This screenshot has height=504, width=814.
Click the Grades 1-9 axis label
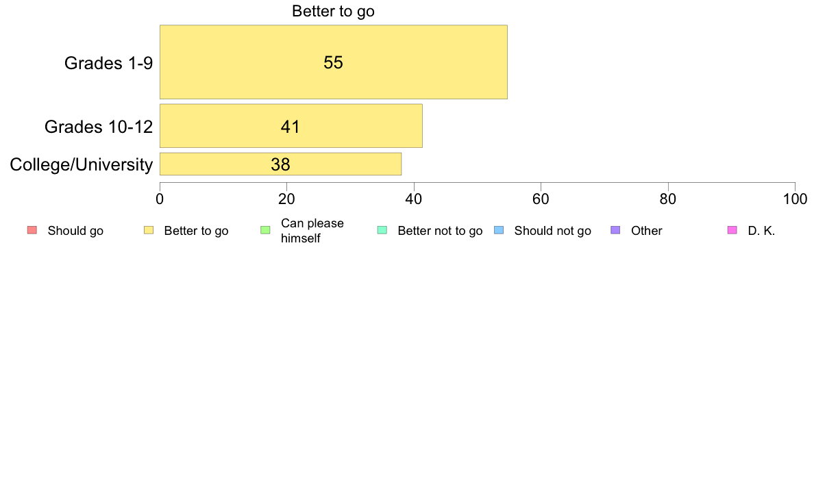[x=108, y=63]
